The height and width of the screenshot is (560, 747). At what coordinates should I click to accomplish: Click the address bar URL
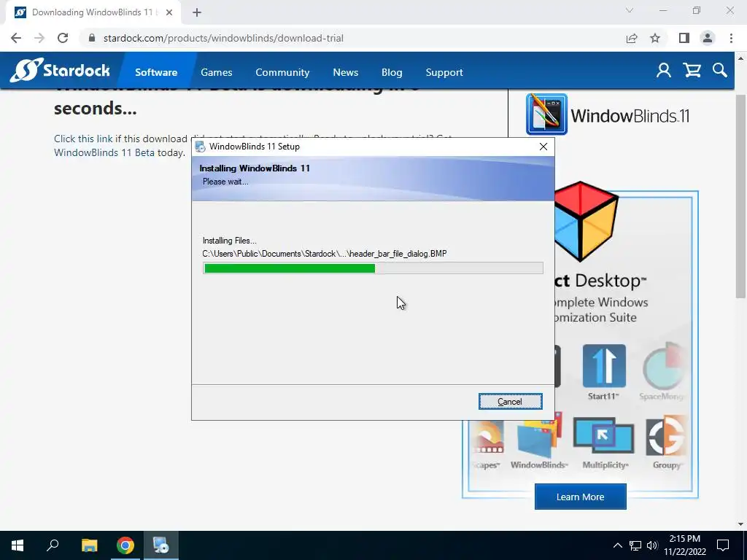[x=223, y=38]
